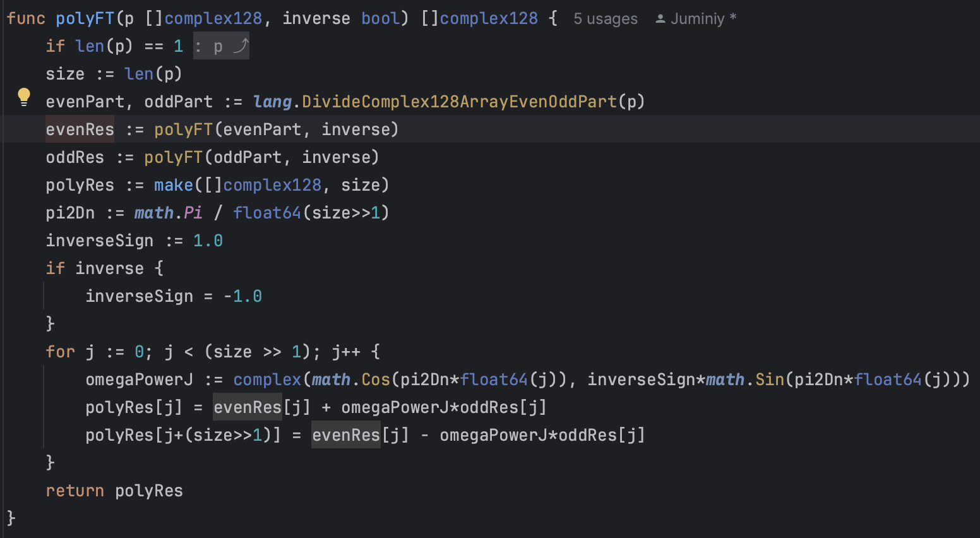Click highlighted evenRes[j] in the subtraction line
Screen dimensions: 980x538
pos(361,435)
